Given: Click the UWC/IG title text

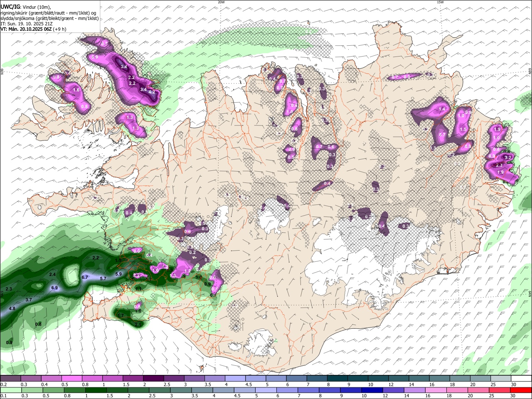Looking at the screenshot, I should [x=10, y=7].
